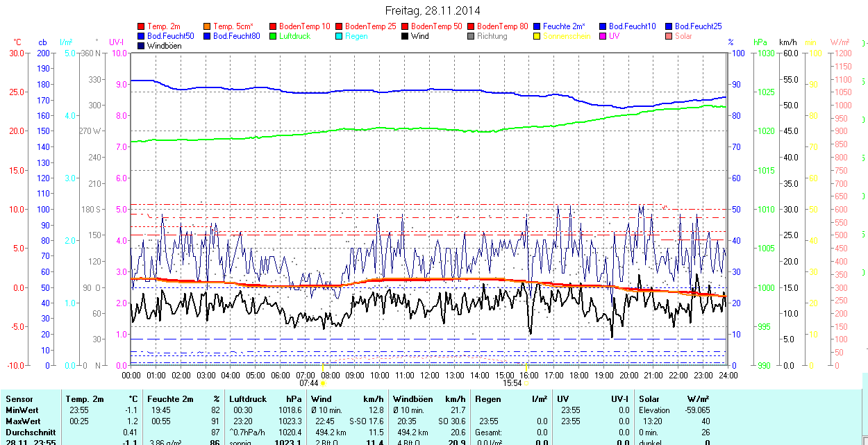This screenshot has width=868, height=445.
Task: Click the chart title Freitag, 28.11.2014
Action: 433,10
